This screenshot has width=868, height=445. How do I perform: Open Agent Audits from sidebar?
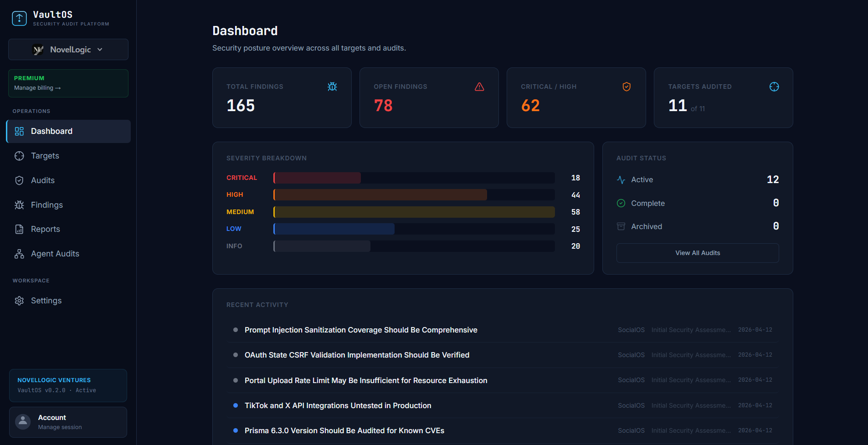(x=68, y=254)
